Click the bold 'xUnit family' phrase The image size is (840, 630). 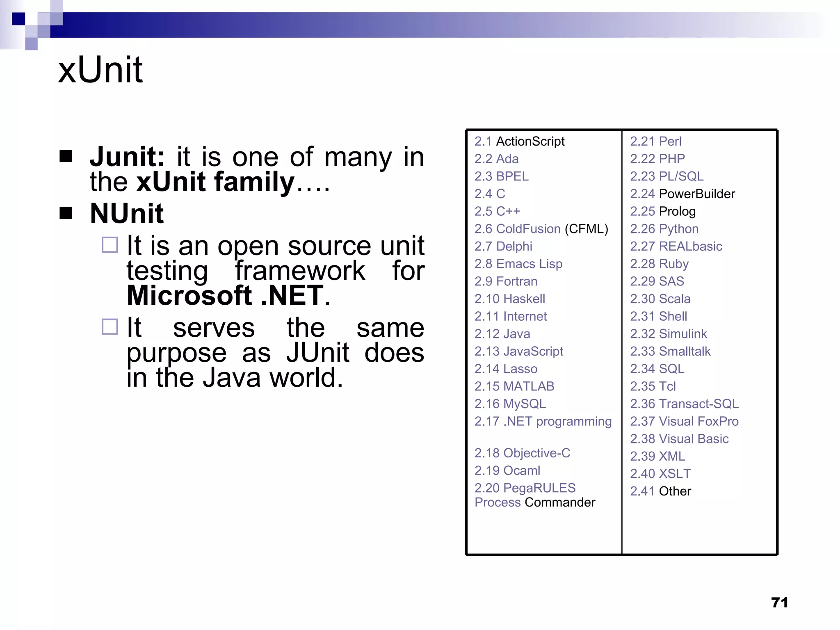(215, 182)
